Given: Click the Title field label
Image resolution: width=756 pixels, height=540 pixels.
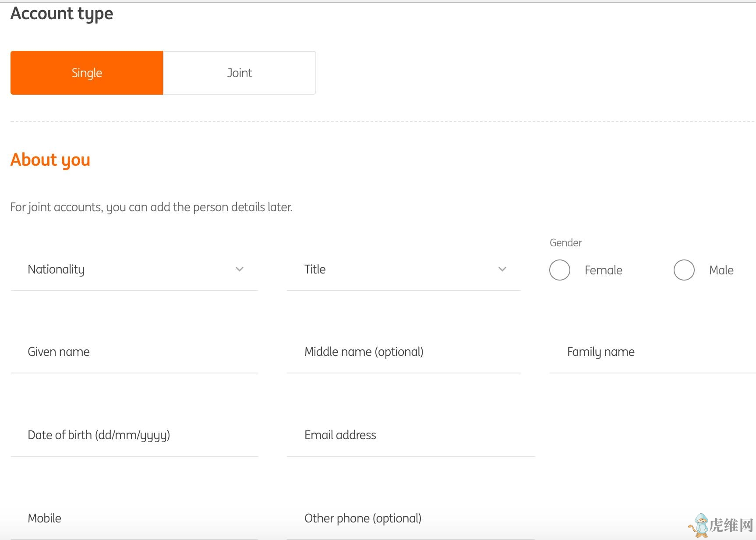Looking at the screenshot, I should pos(315,270).
